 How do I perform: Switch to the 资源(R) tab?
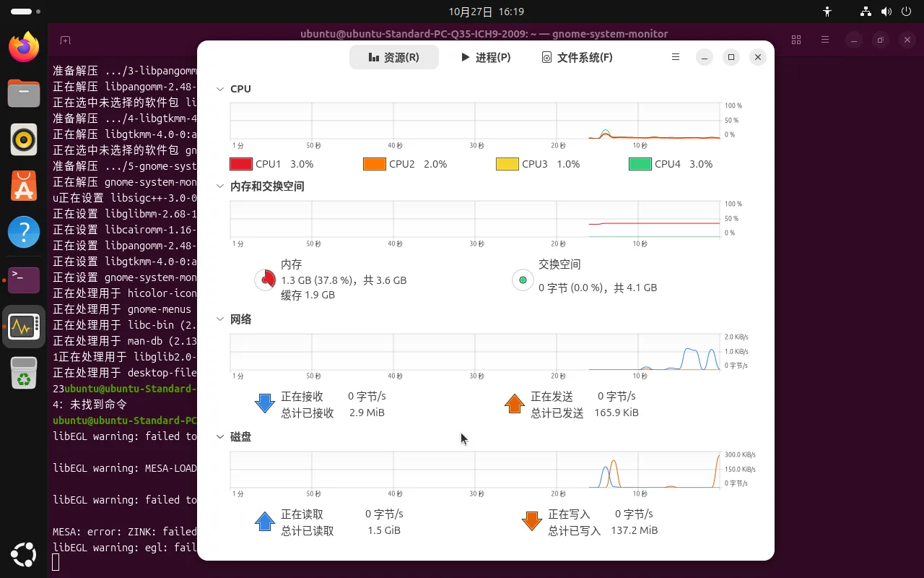(x=394, y=57)
